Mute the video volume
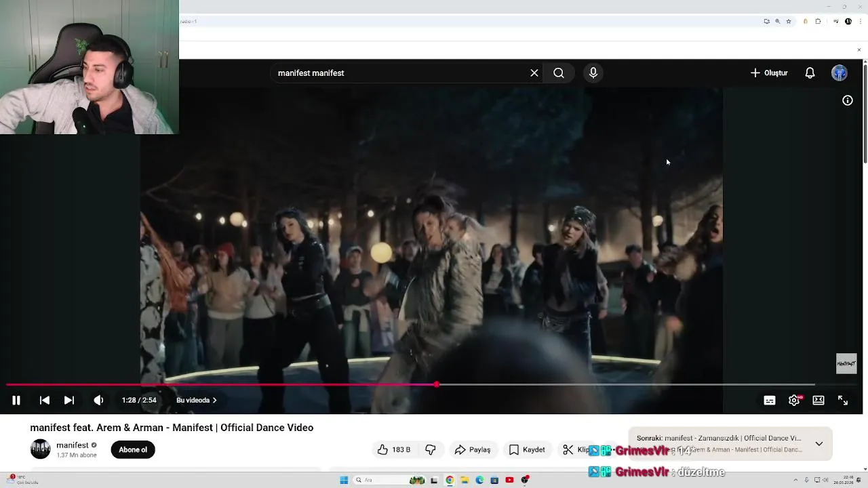868x488 pixels. point(98,400)
